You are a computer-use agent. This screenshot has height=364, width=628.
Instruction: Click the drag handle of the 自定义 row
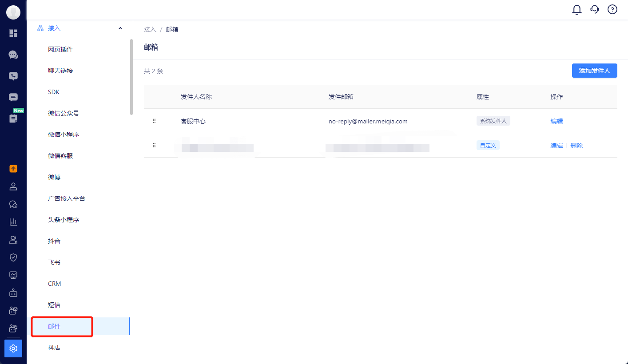coord(154,145)
